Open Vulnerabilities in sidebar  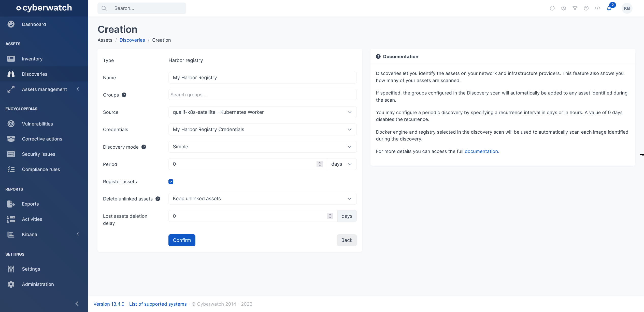click(x=44, y=124)
